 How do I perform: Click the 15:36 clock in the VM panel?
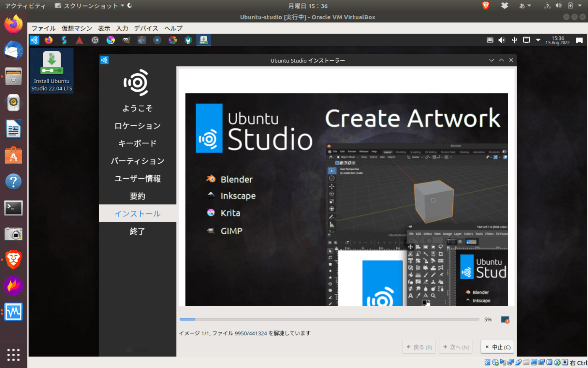click(558, 40)
